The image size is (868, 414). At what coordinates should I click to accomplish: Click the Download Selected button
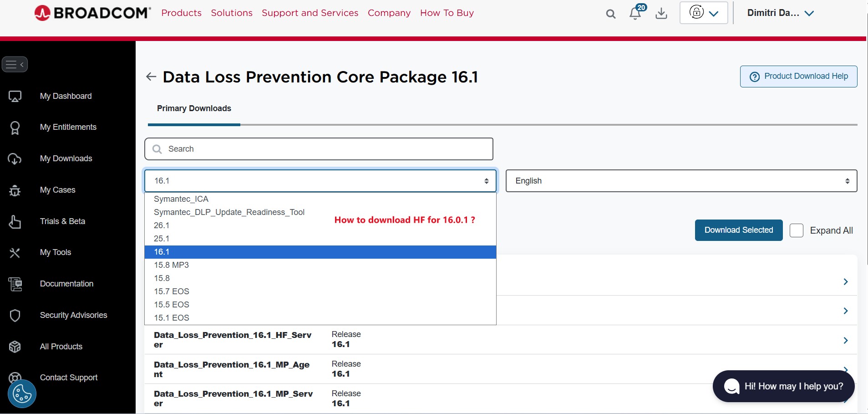tap(739, 230)
